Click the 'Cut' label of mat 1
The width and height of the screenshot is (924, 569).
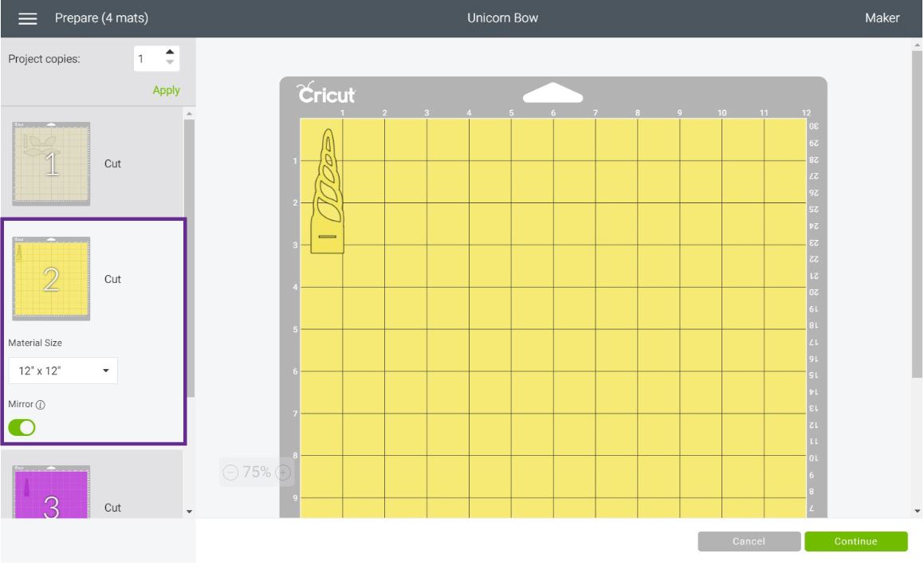(112, 163)
